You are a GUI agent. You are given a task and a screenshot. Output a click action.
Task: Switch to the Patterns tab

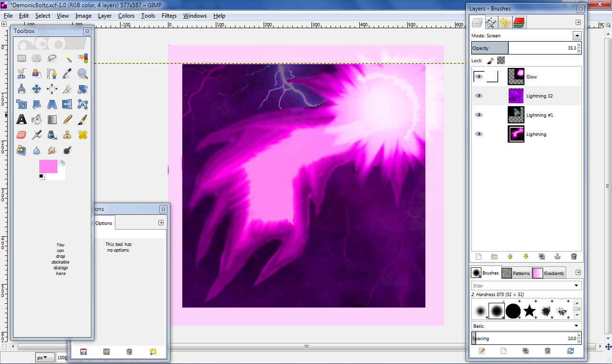[516, 273]
